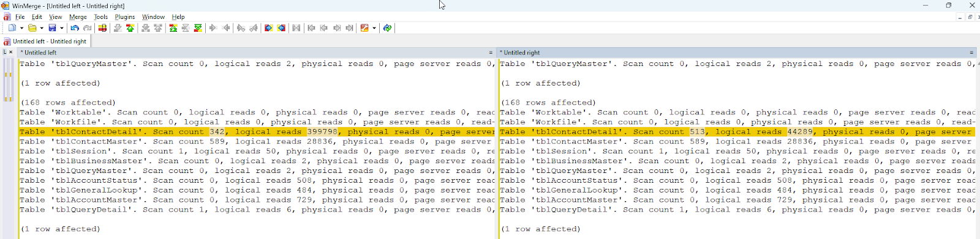The image size is (980, 239).
Task: Click the tblQueryDetail line in left pane
Action: pyautogui.click(x=257, y=210)
